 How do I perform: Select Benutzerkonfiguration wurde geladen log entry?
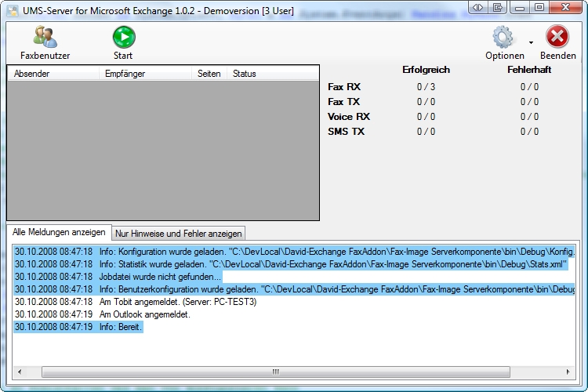(294, 289)
